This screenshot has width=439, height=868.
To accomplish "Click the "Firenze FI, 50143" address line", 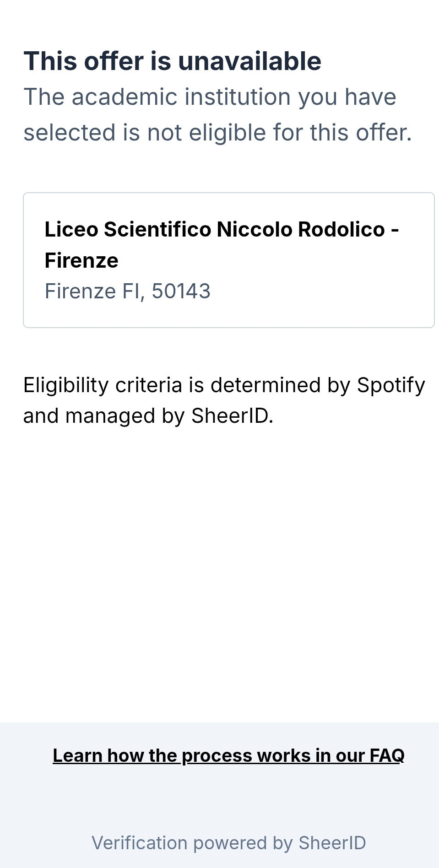I will pyautogui.click(x=127, y=291).
